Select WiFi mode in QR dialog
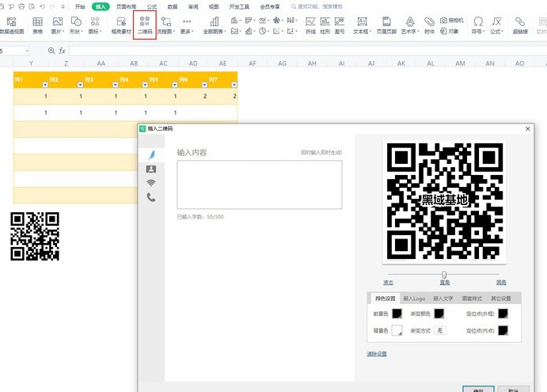547x392 pixels. (151, 183)
